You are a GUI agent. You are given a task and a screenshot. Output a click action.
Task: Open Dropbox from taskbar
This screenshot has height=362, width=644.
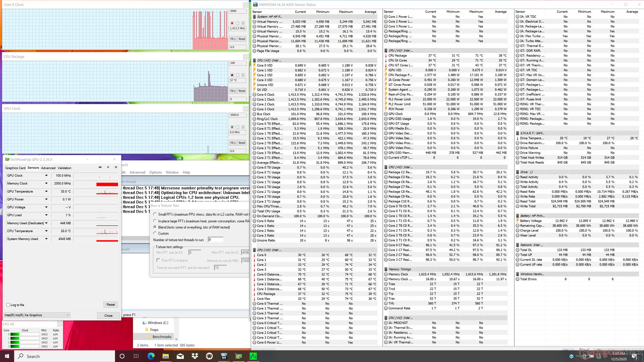[x=195, y=356]
